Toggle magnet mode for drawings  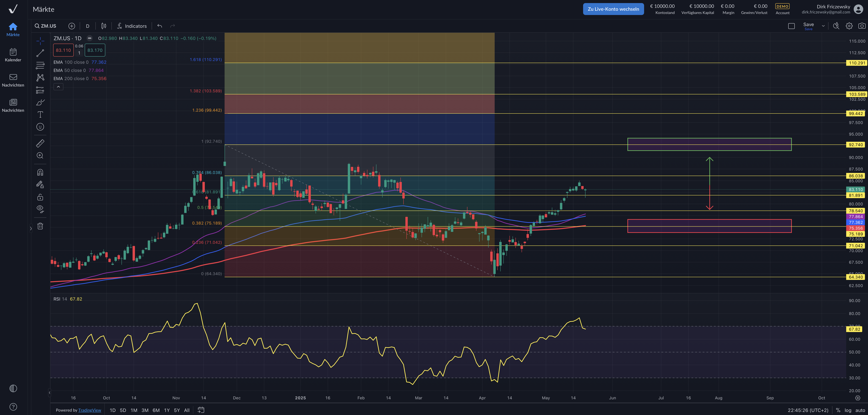point(40,172)
